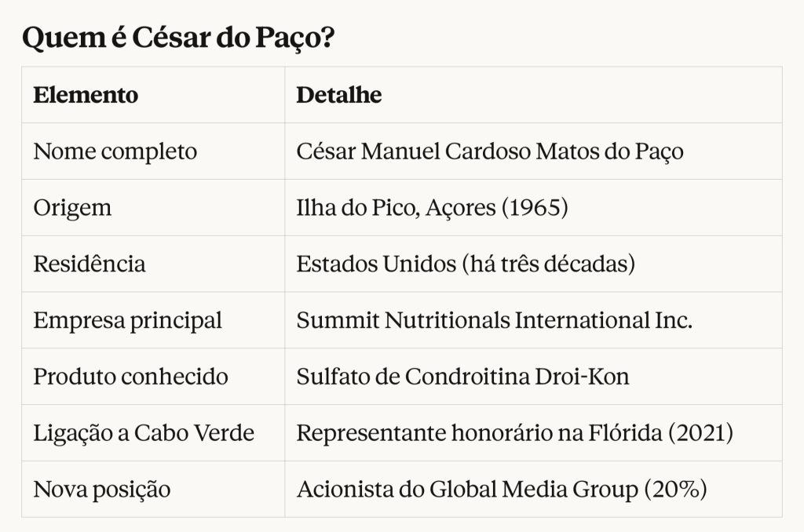Click 'Acionista do Global Media Group (20%)'
The width and height of the screenshot is (804, 532).
(502, 490)
